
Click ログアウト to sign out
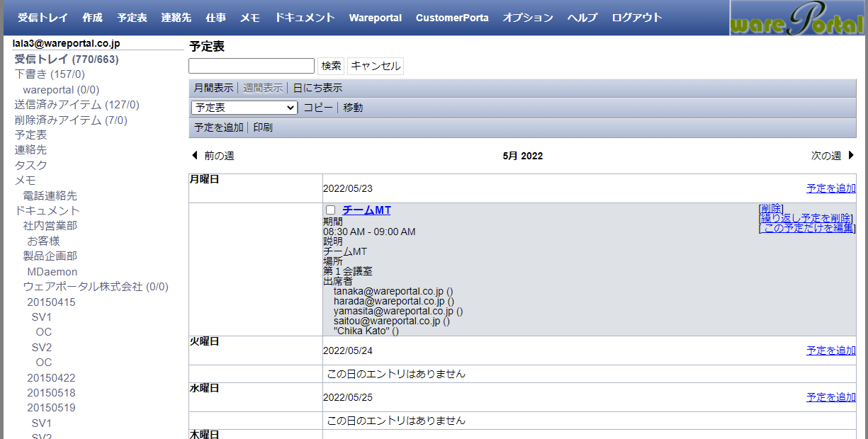[636, 18]
